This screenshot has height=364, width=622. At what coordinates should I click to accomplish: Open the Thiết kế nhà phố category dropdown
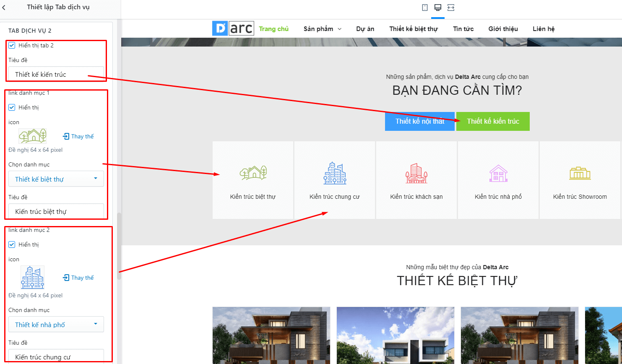click(56, 324)
